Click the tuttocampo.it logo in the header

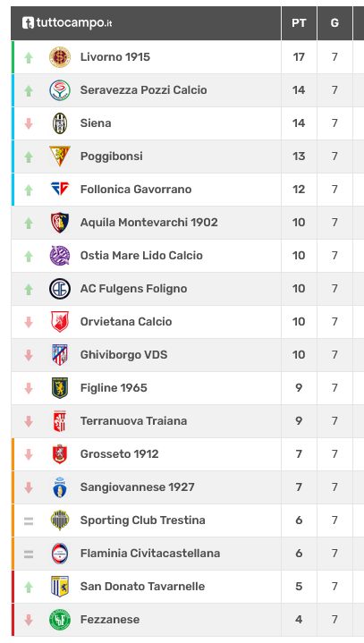click(x=67, y=23)
